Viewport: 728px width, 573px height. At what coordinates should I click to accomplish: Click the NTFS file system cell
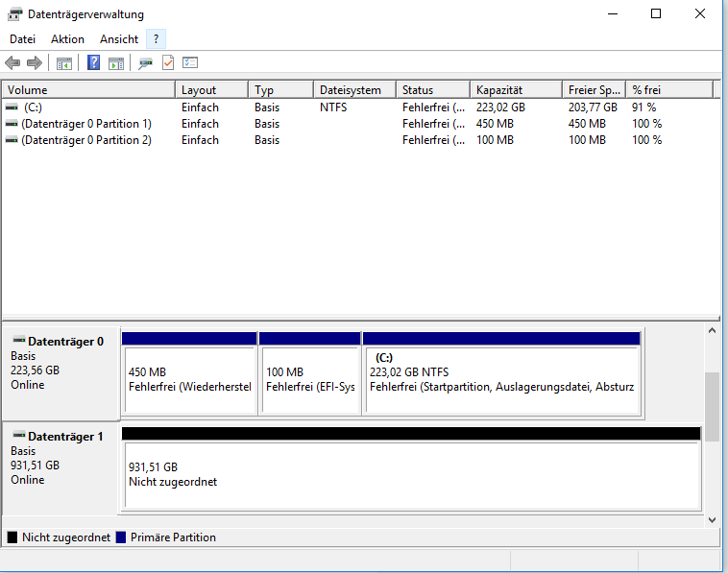point(333,107)
